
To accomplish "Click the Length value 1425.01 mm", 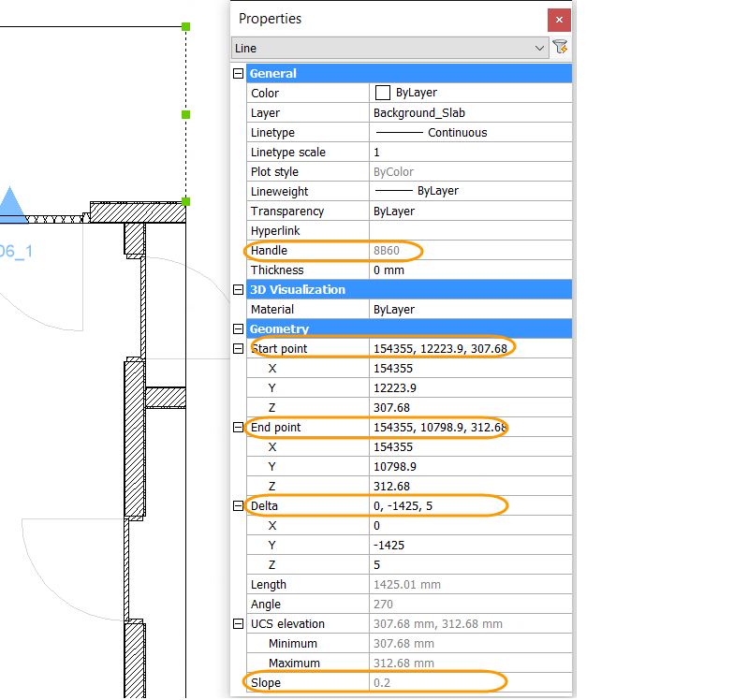I will click(x=406, y=585).
